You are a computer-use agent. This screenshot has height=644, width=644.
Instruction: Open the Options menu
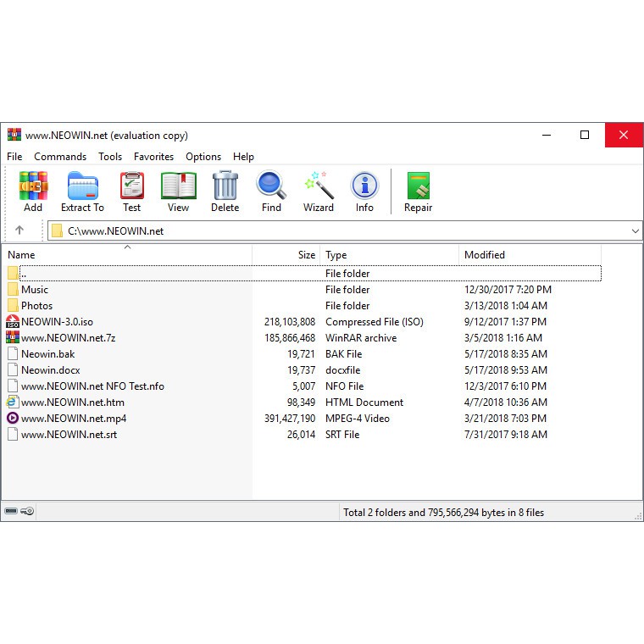[203, 157]
